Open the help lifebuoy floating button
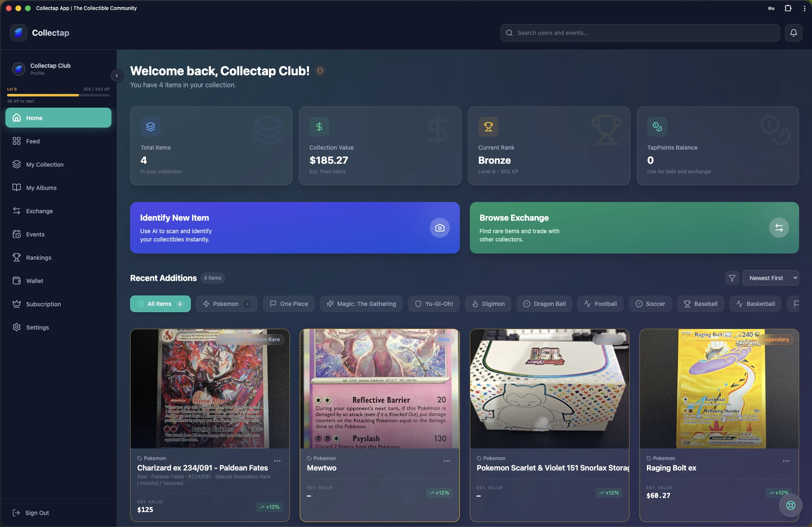Viewport: 812px width, 527px height. [790, 505]
